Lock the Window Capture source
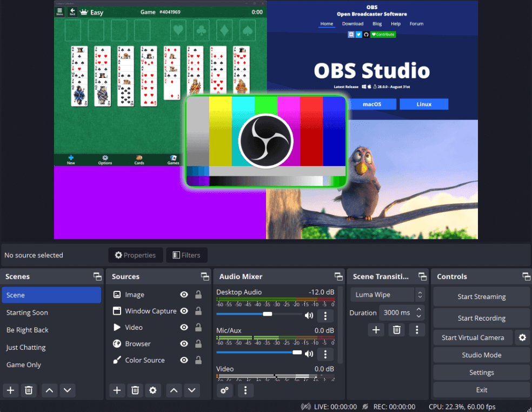The height and width of the screenshot is (412, 532). [x=198, y=311]
